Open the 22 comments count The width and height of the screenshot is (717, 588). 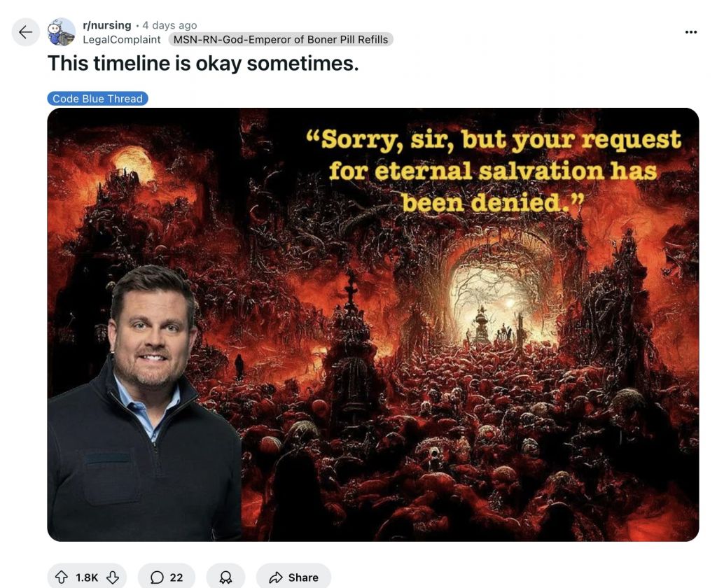(x=176, y=577)
